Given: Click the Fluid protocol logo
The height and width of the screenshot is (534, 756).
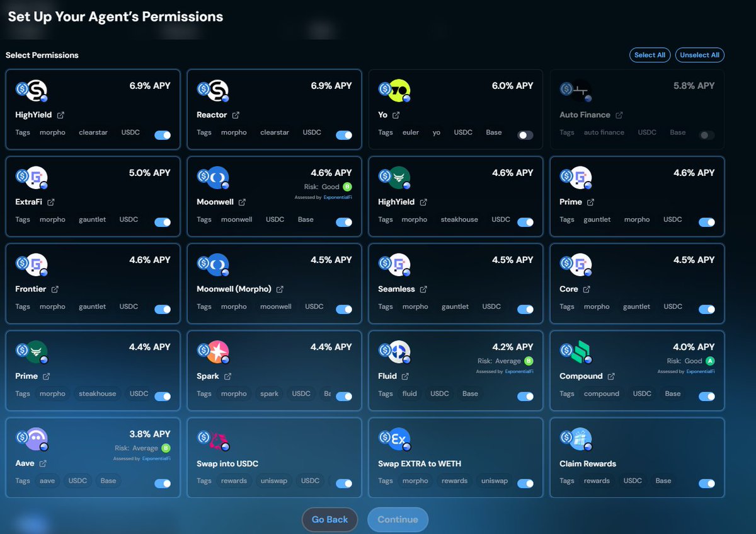Looking at the screenshot, I should (399, 352).
